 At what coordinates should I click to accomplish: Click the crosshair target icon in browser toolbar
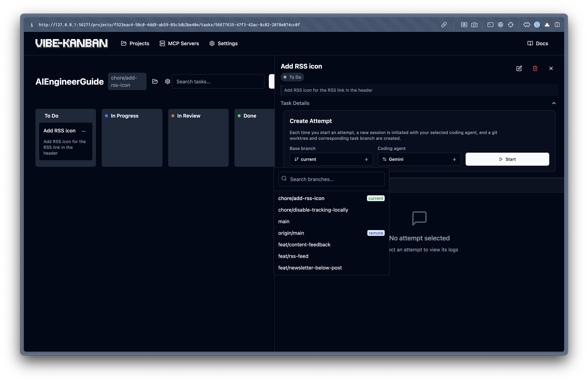[511, 25]
